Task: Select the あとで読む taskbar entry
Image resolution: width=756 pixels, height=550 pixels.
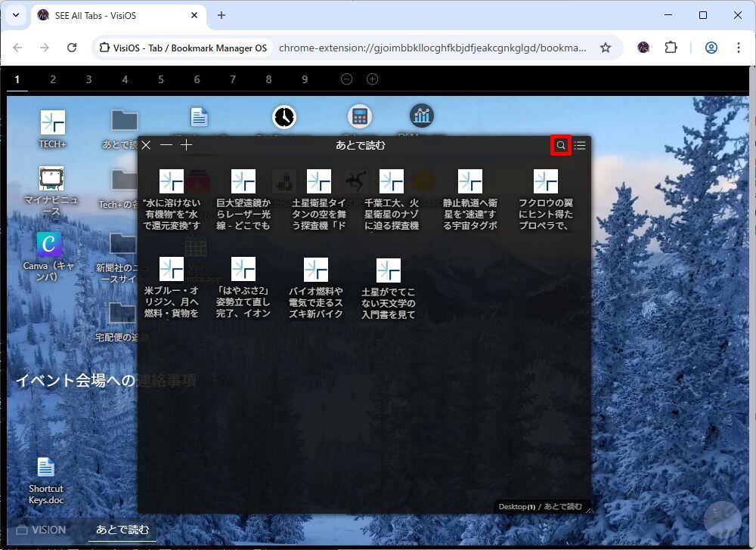Action: 122,530
